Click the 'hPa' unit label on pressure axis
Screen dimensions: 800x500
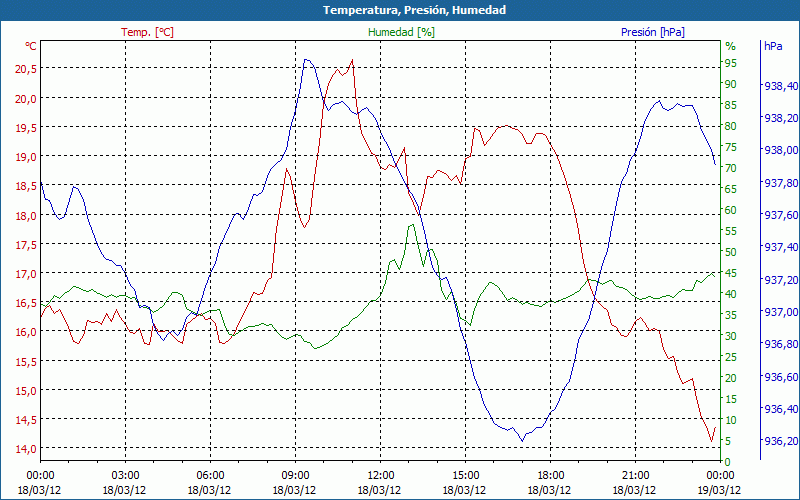773,46
